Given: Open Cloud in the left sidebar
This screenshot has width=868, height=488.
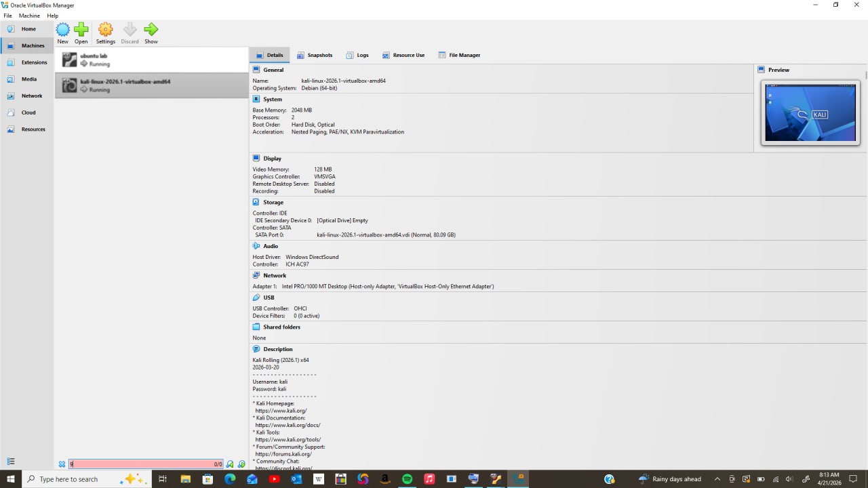Looking at the screenshot, I should [x=27, y=113].
